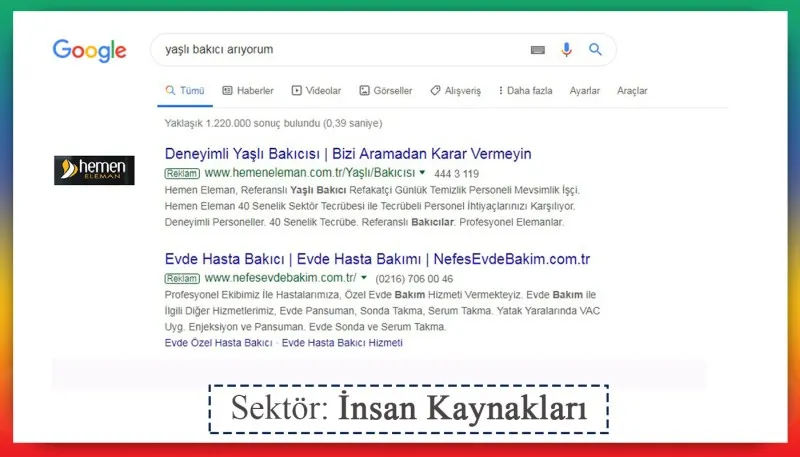The height and width of the screenshot is (457, 800).
Task: Click phone number 444 3 119
Action: tap(457, 174)
